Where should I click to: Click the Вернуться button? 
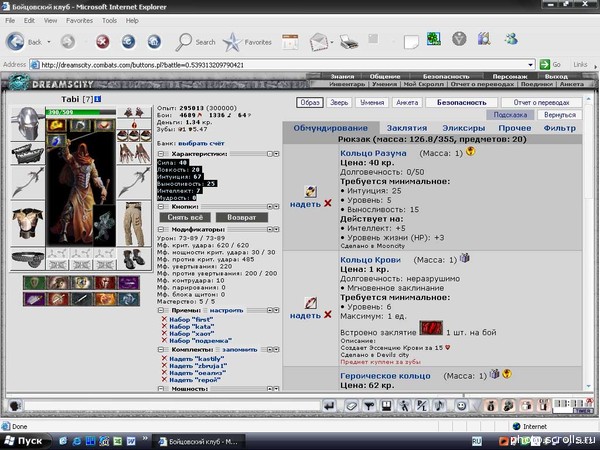coord(560,115)
